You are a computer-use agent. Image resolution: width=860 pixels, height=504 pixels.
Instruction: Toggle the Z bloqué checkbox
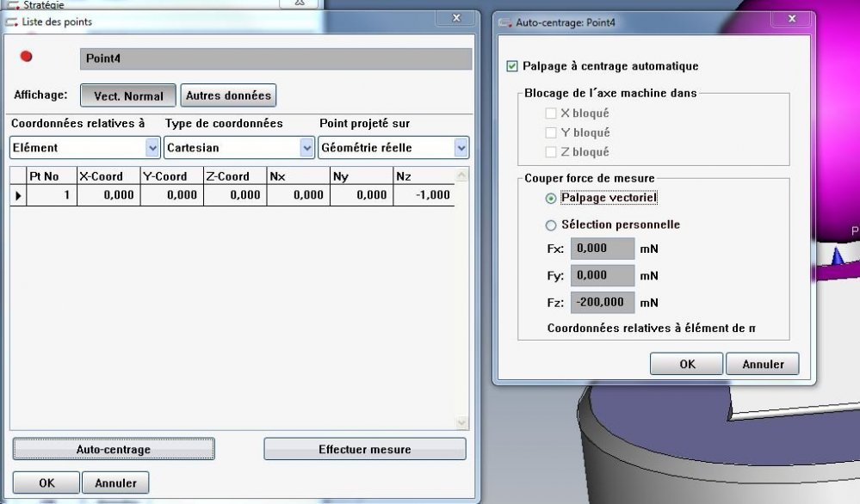click(x=551, y=152)
